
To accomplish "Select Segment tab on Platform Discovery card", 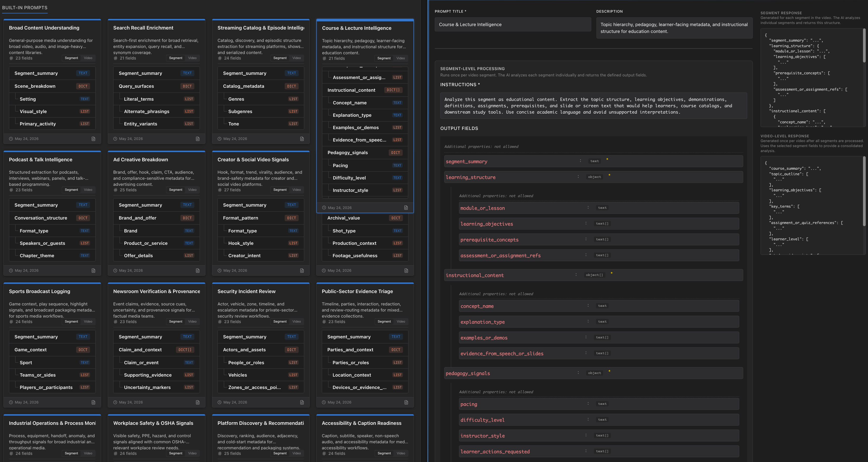I will (280, 454).
